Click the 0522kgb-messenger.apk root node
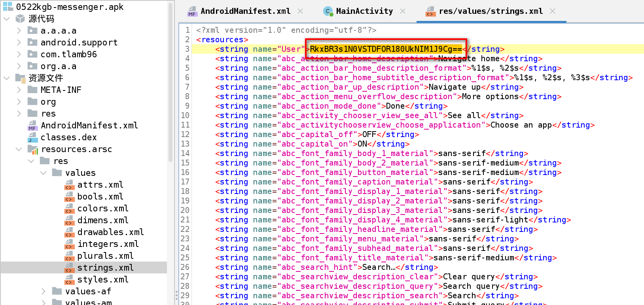Screen dimensions: 644x305 70,7
